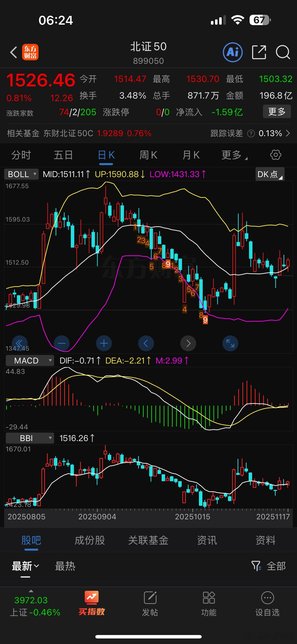Viewport: 297px width, 644px height.
Task: Switch to 周K chart tab
Action: [148, 155]
